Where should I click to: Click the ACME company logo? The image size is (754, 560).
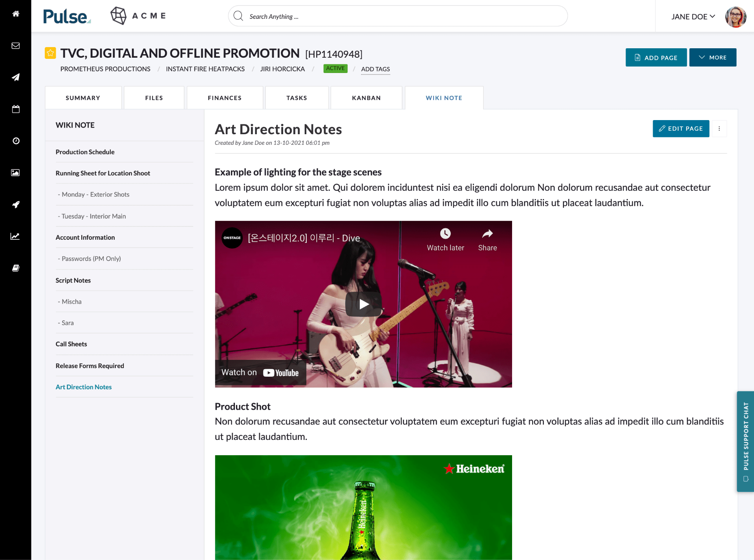pyautogui.click(x=138, y=16)
